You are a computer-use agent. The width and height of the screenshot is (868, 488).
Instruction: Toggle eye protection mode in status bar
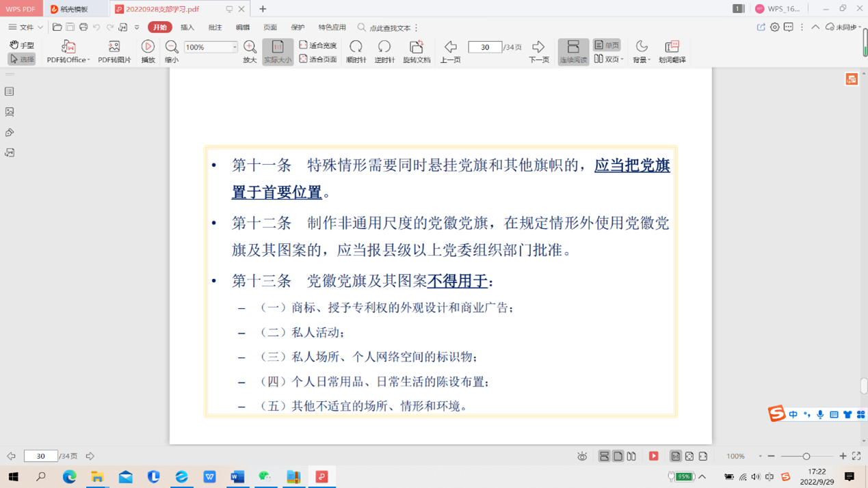point(582,456)
